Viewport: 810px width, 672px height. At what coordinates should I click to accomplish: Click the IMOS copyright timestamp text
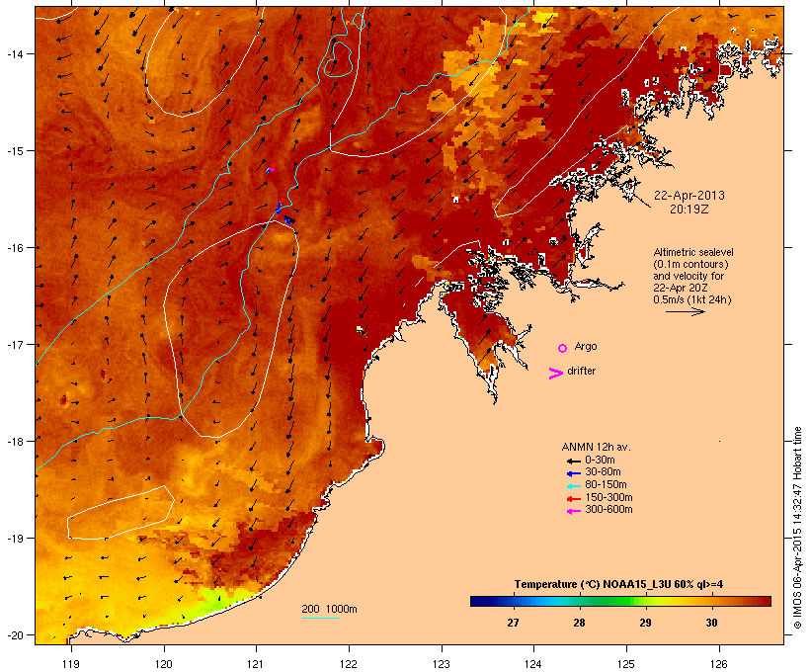tap(797, 528)
